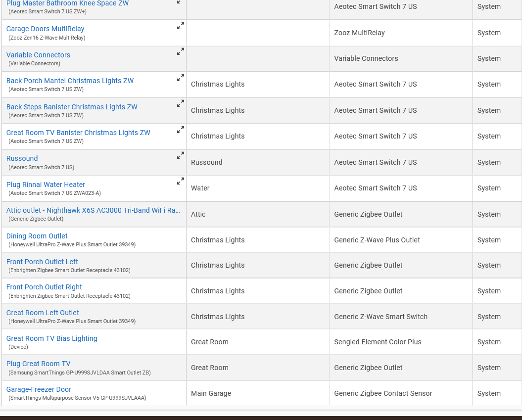Open the Russound device page
522x420 pixels.
(22, 158)
